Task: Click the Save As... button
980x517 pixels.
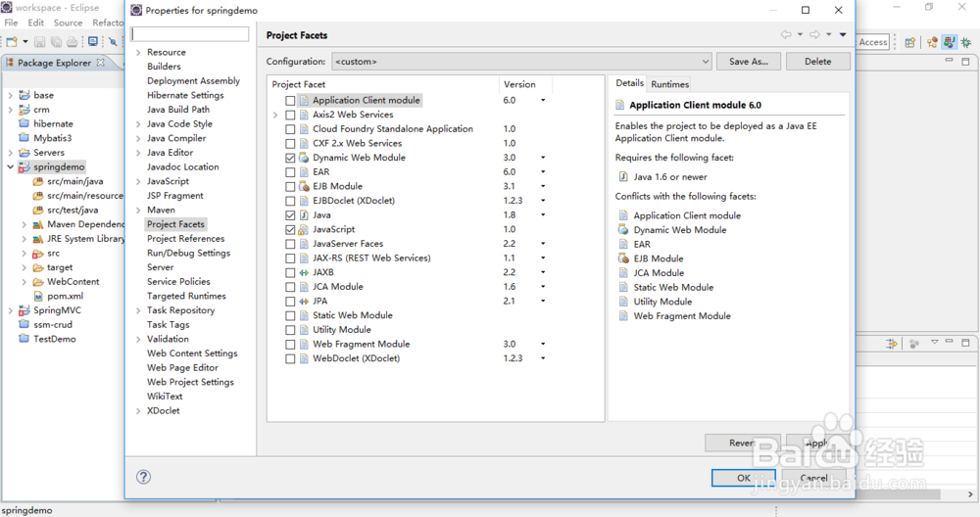Action: click(748, 61)
